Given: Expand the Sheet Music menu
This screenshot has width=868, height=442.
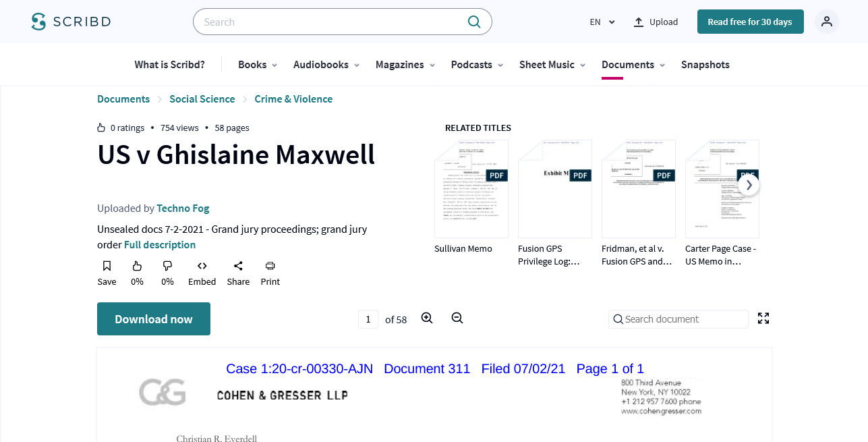Looking at the screenshot, I should 552,65.
